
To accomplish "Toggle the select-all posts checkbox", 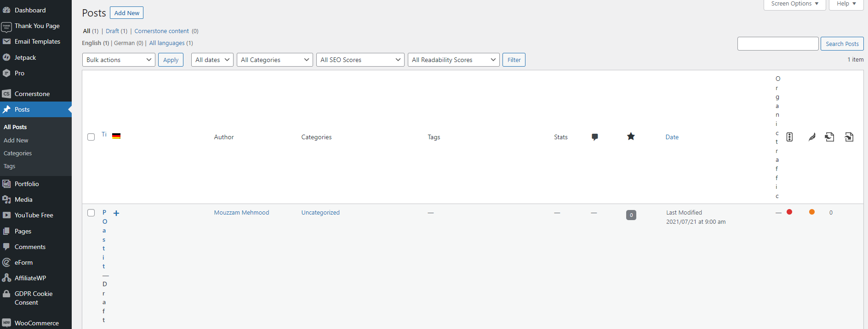I will pos(91,137).
